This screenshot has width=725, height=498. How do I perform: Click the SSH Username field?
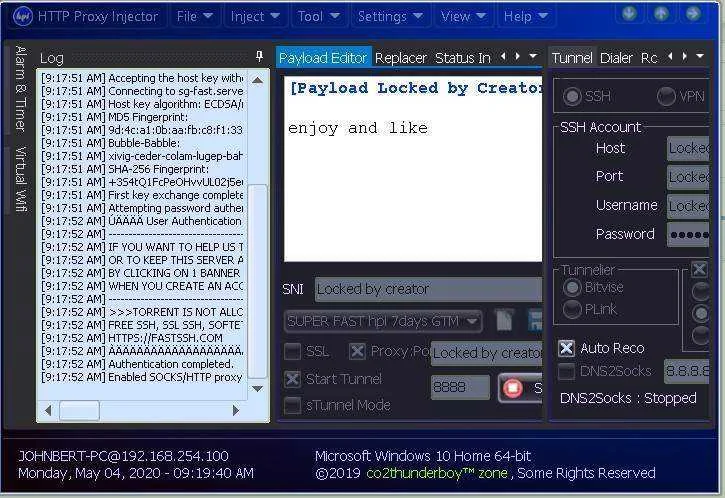(x=688, y=206)
